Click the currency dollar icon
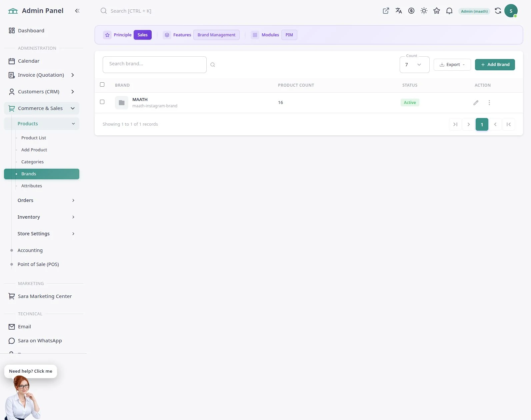531x420 pixels. (411, 11)
